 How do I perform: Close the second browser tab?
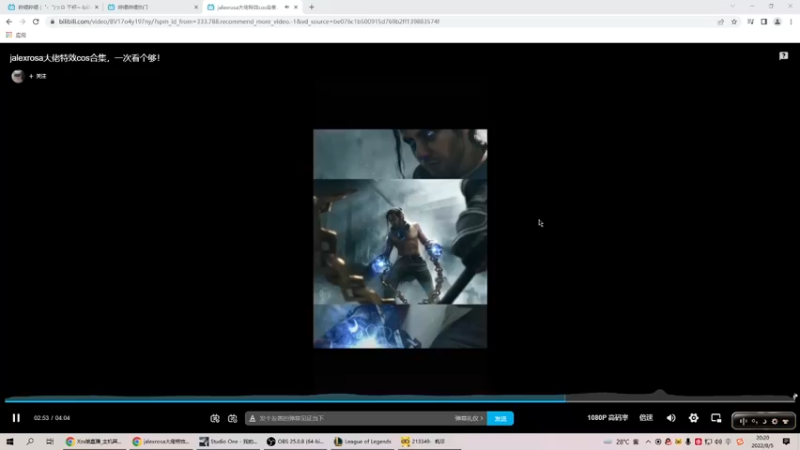pos(196,7)
